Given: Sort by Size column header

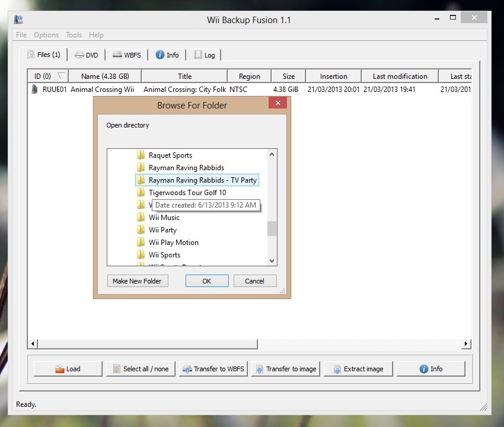Looking at the screenshot, I should [x=289, y=76].
